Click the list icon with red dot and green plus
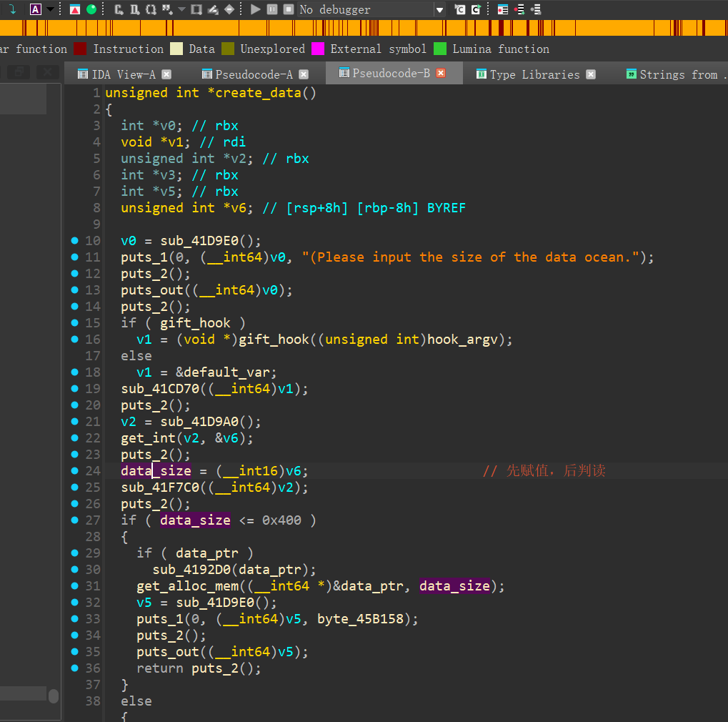Screen dimensions: 728x722 [519, 9]
